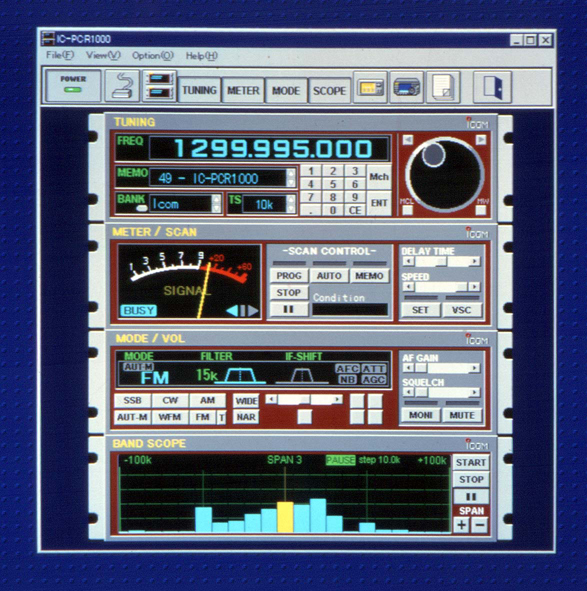Start PROG scan
This screenshot has height=591, width=587.
289,276
